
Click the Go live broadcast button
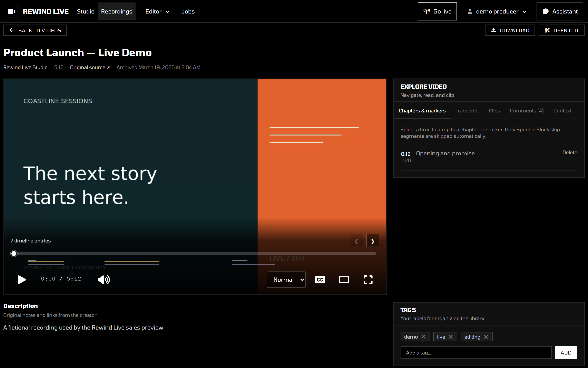click(x=437, y=11)
